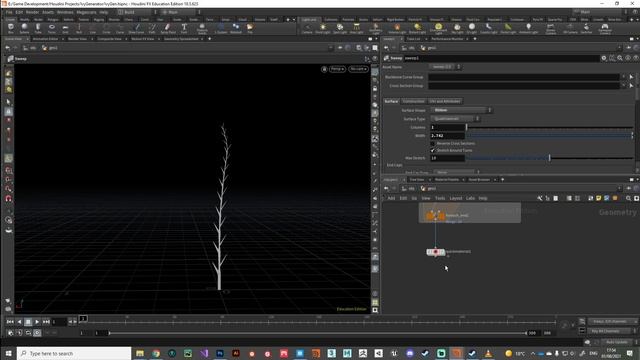Toggle Reverse Cross Sections checkbox
640x360 pixels.
(433, 143)
